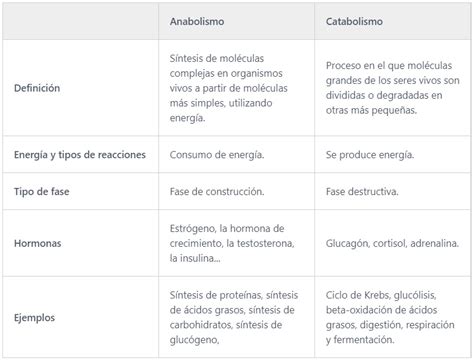The height and width of the screenshot is (361, 474).
Task: Click the empty top-left header cell
Action: click(x=80, y=22)
